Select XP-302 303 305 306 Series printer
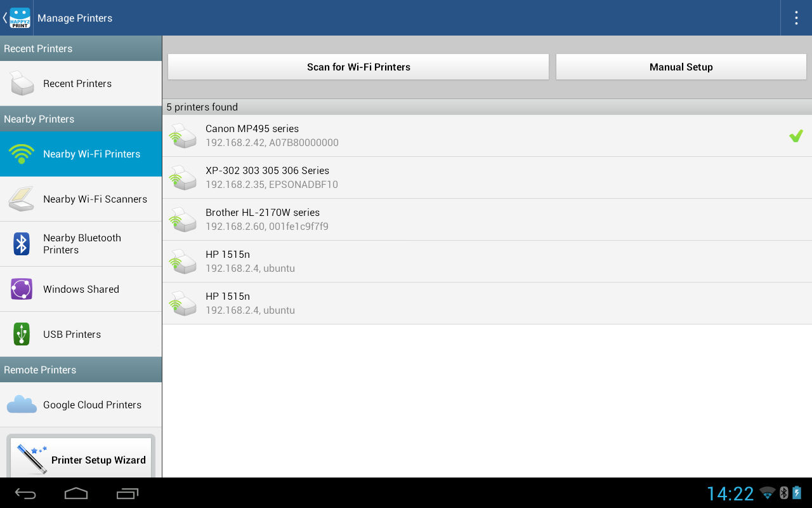812x508 pixels. pyautogui.click(x=487, y=178)
